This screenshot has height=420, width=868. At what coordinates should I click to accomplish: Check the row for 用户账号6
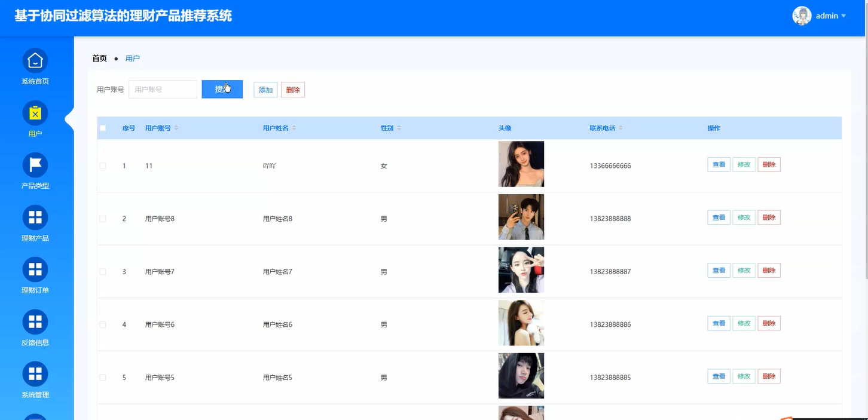pyautogui.click(x=103, y=324)
